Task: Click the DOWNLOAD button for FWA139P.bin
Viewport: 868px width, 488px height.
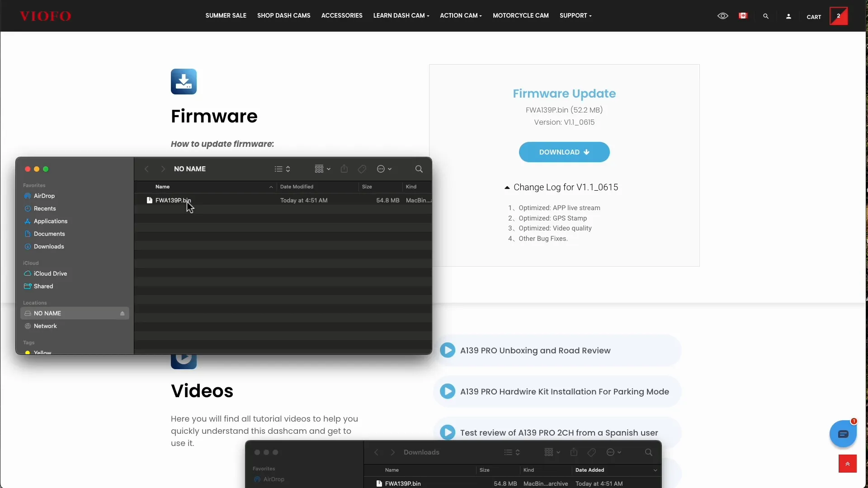Action: click(x=564, y=152)
